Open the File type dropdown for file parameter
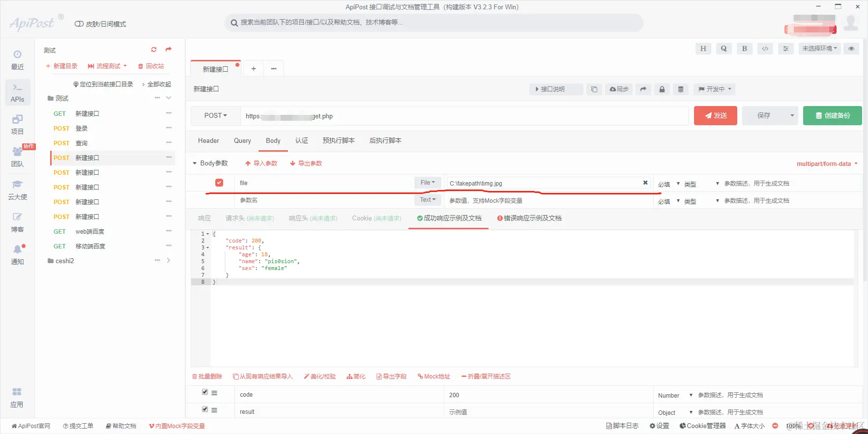Image resolution: width=868 pixels, height=434 pixels. [428, 183]
